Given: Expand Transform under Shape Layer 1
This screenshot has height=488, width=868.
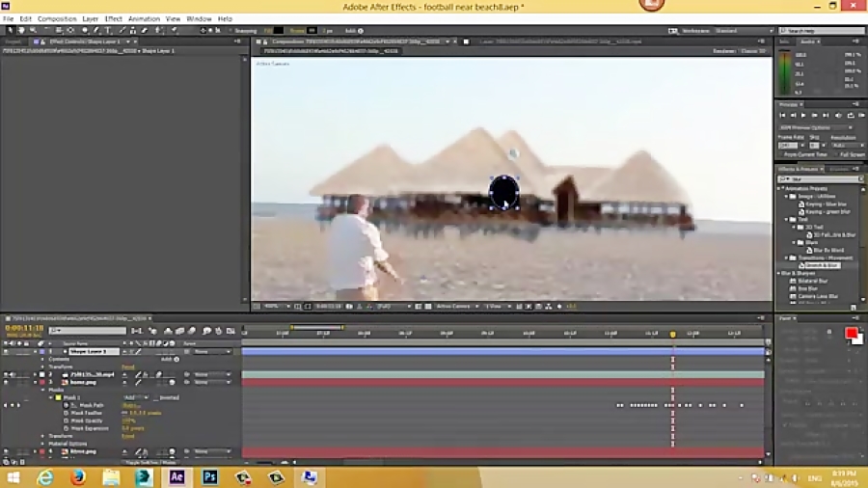Looking at the screenshot, I should [42, 366].
